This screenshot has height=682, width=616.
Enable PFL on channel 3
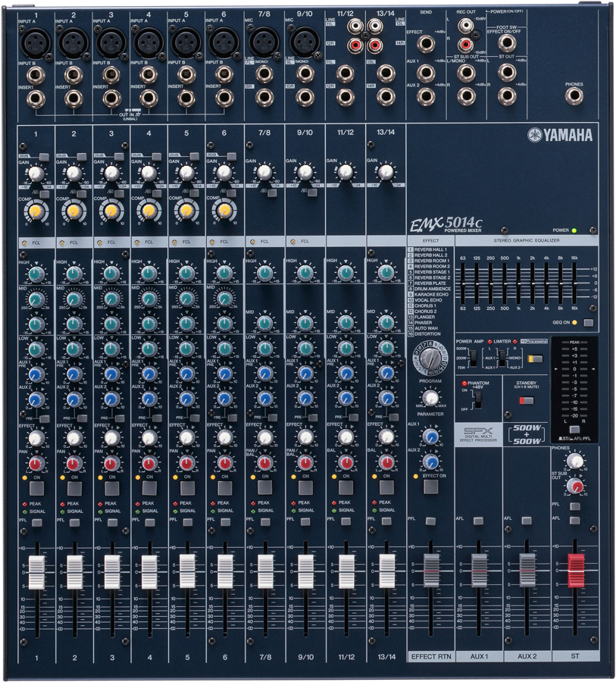pyautogui.click(x=112, y=522)
